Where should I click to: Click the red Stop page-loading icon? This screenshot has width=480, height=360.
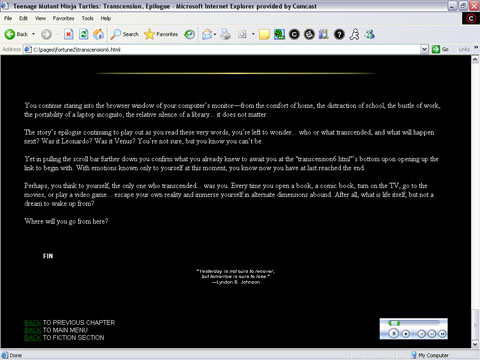point(68,34)
